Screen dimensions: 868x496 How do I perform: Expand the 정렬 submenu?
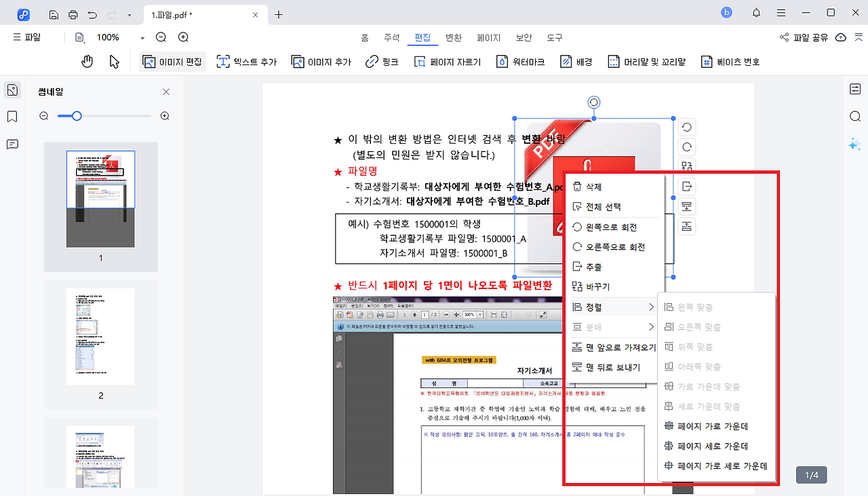pyautogui.click(x=614, y=307)
